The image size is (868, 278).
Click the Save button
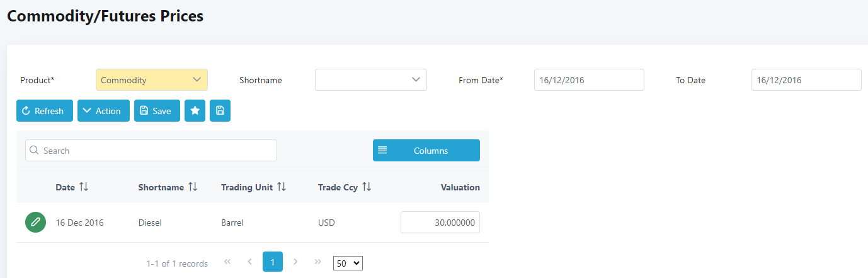[157, 111]
